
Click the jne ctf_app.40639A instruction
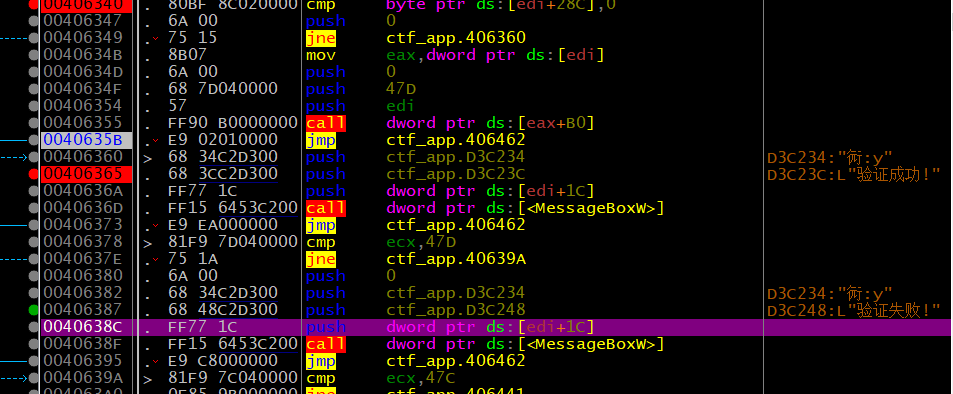coord(416,259)
